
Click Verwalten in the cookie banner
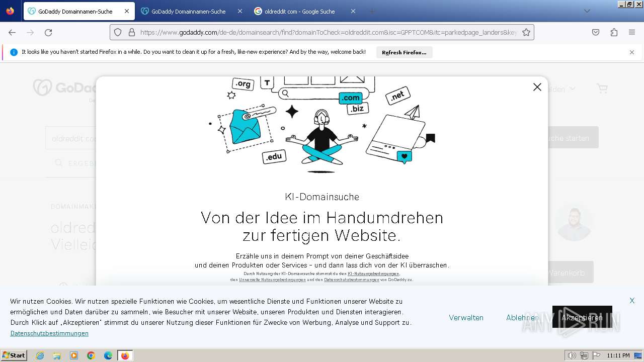[x=466, y=317]
